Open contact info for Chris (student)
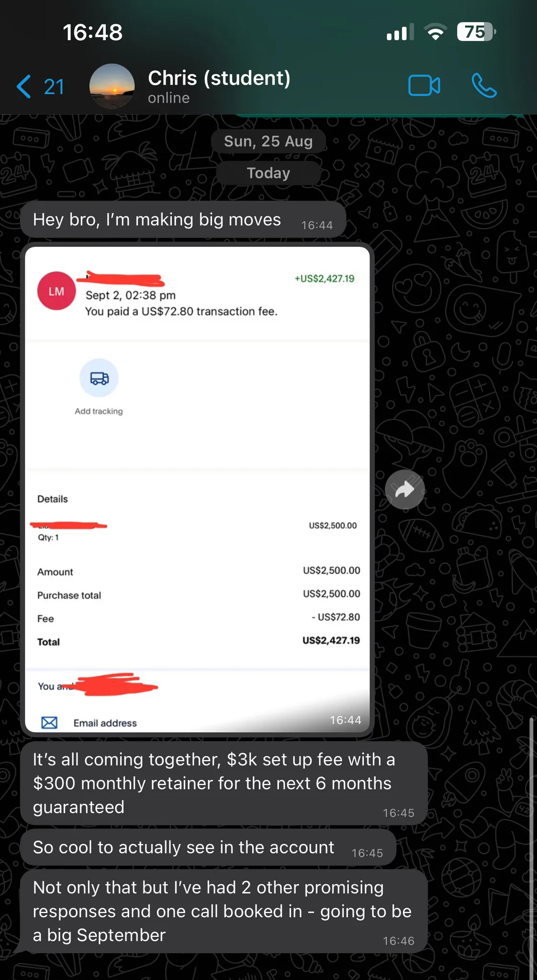 pos(219,86)
